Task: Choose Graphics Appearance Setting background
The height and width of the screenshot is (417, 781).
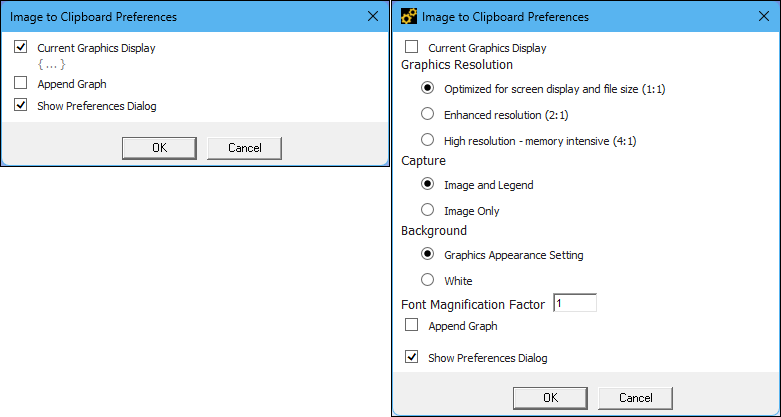Action: [428, 254]
